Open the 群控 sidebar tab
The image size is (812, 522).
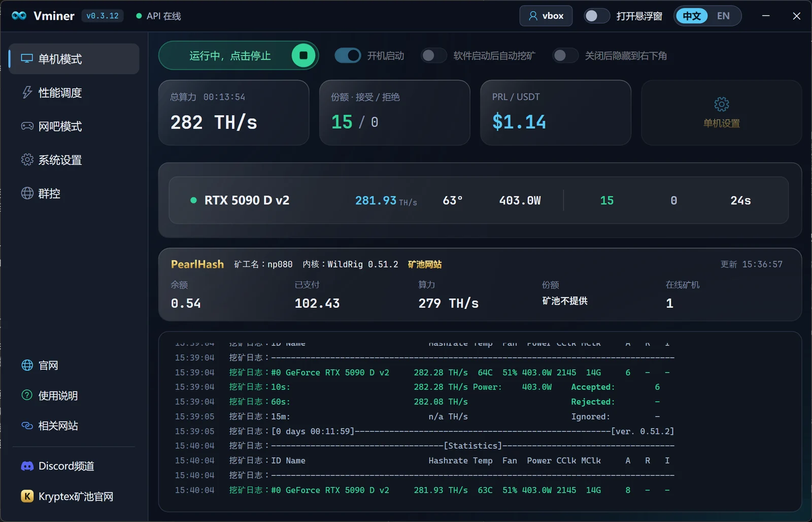click(74, 193)
